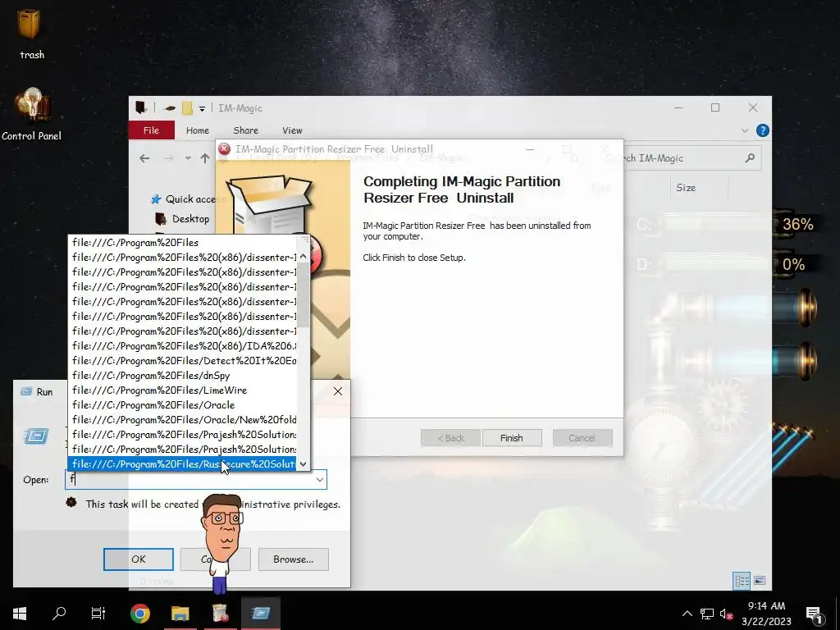Click OK in the Run dialog
The width and height of the screenshot is (840, 630).
pyautogui.click(x=138, y=559)
